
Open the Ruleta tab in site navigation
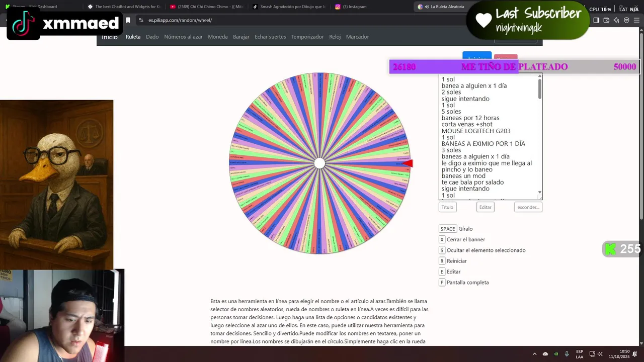[133, 37]
